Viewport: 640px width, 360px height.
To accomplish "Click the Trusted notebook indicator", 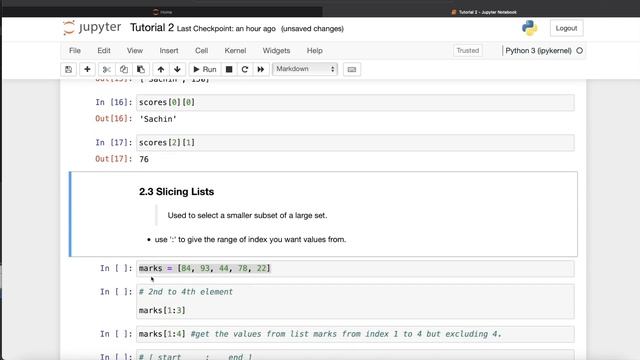I will coord(468,51).
